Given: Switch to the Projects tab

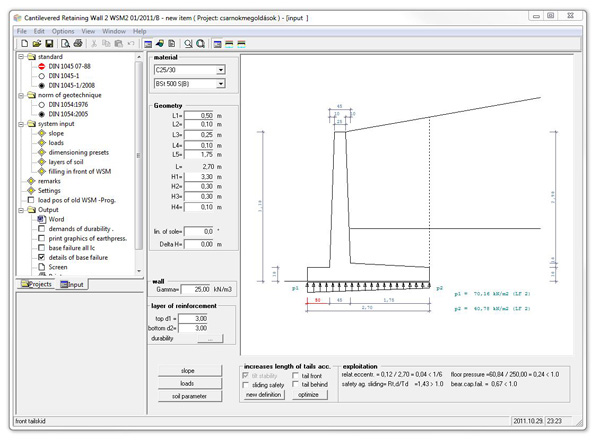Looking at the screenshot, I should (x=37, y=285).
